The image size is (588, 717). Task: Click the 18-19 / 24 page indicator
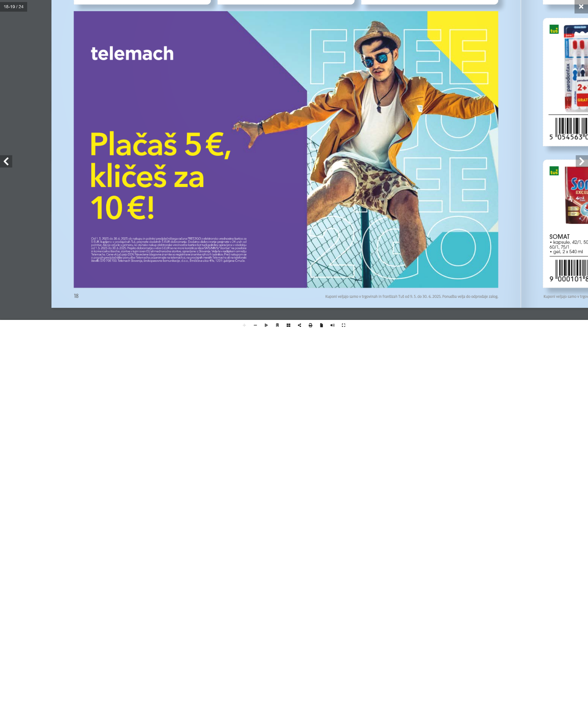point(13,7)
